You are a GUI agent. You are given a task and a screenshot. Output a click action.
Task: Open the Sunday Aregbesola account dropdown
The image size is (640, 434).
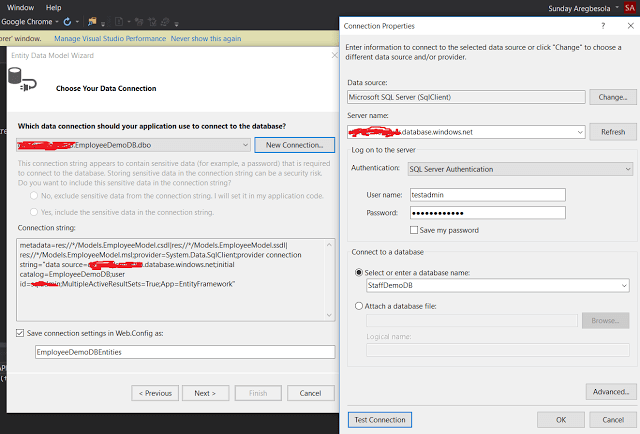617,8
